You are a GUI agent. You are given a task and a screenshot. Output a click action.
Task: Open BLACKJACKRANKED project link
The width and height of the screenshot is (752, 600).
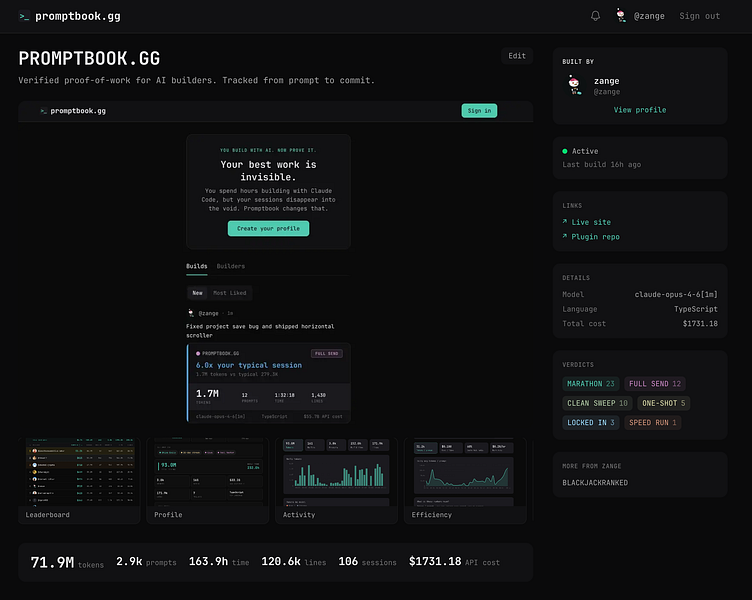[595, 482]
